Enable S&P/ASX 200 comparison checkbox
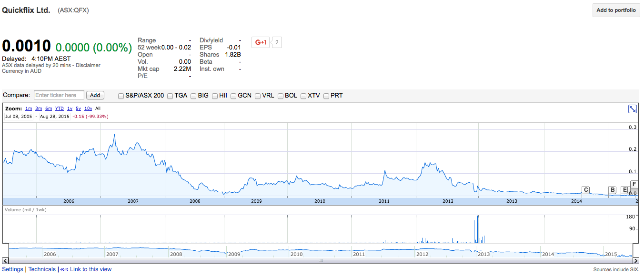Image resolution: width=644 pixels, height=276 pixels. 121,96
